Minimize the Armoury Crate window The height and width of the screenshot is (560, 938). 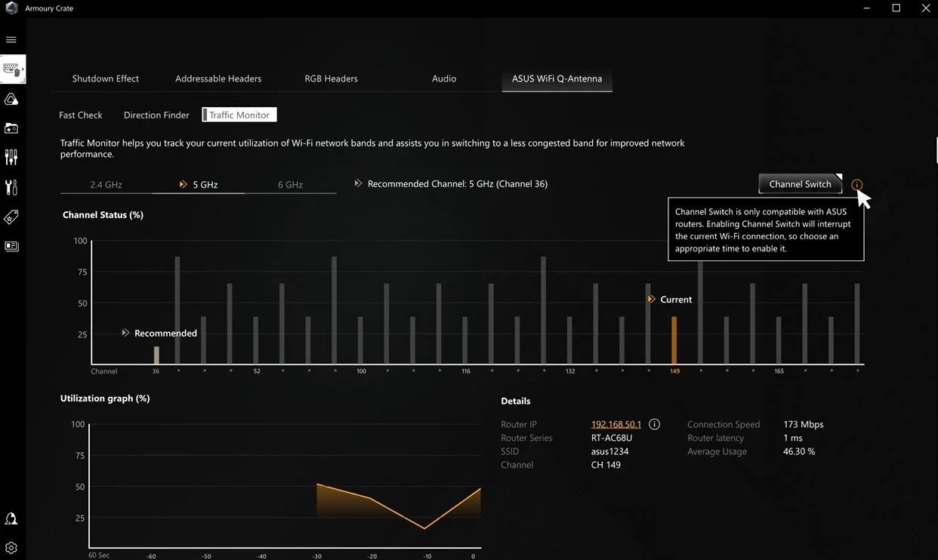coord(866,8)
